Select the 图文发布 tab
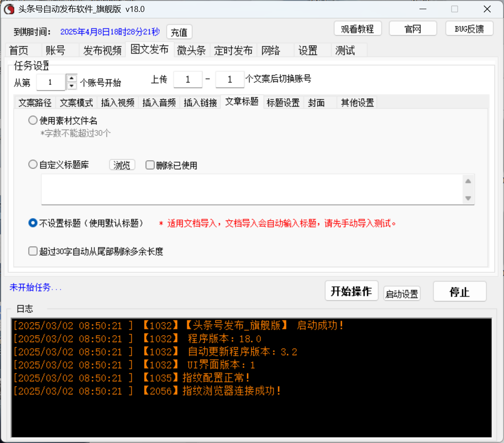Viewport: 504px width, 443px height. click(x=149, y=50)
